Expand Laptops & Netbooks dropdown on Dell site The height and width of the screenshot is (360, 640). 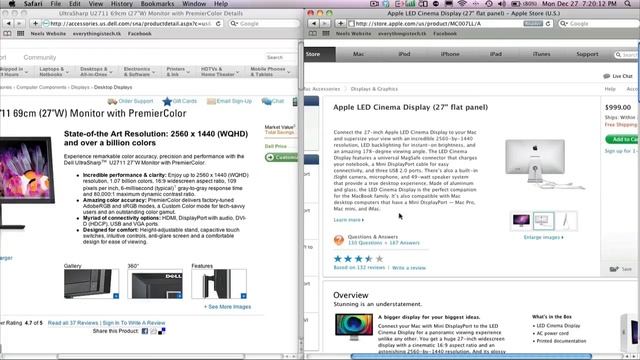pyautogui.click(x=54, y=72)
